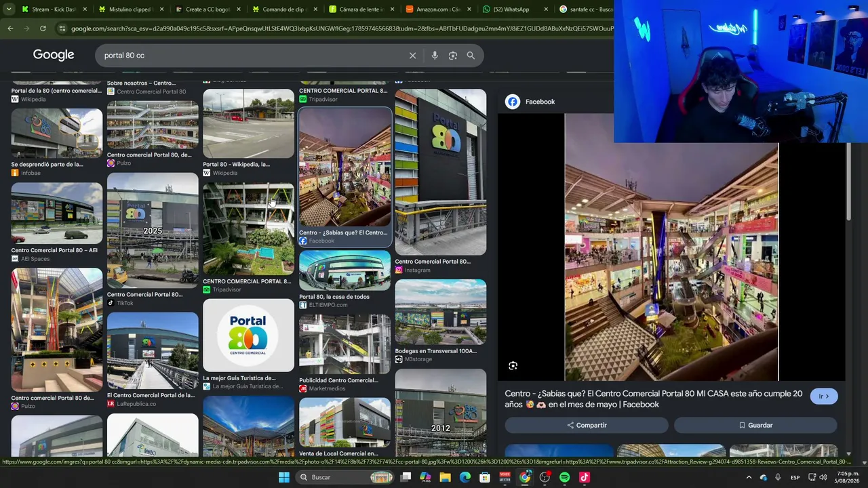Open the Facebook source icon in preview
868x488 pixels.
(x=513, y=102)
